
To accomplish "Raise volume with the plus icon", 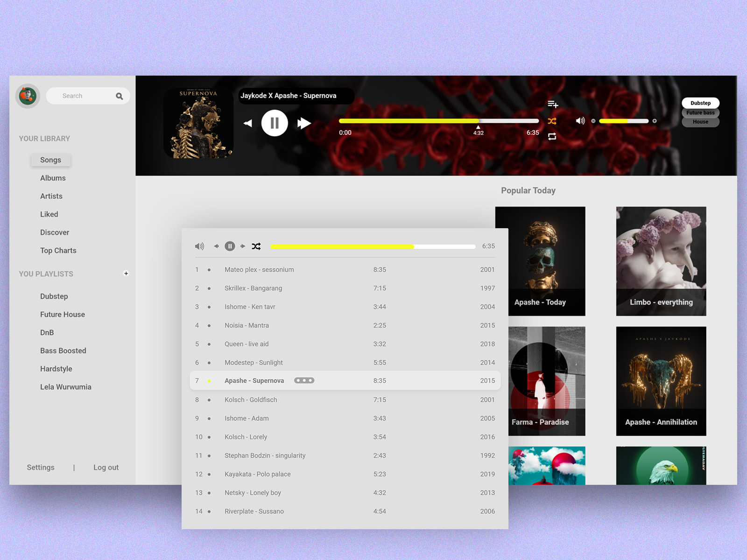I will (x=655, y=121).
